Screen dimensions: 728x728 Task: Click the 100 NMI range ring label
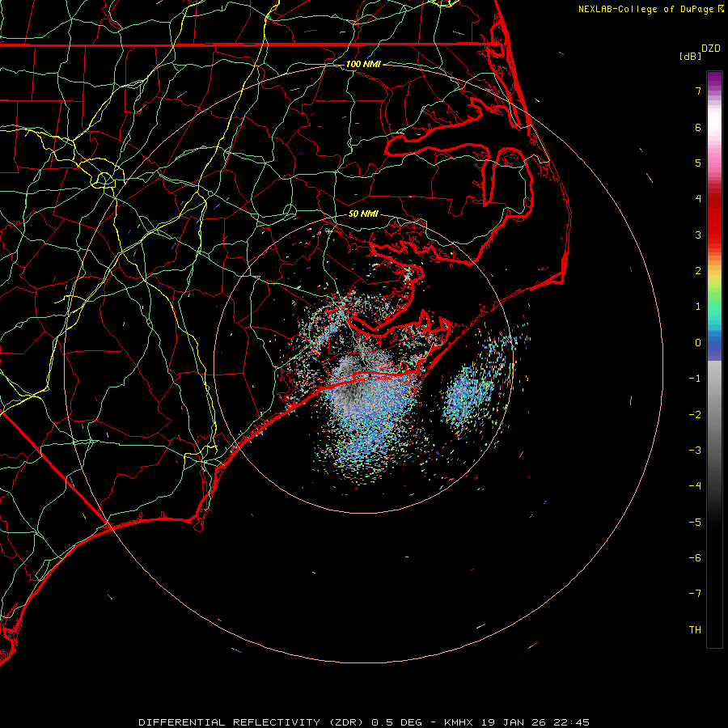click(x=363, y=64)
